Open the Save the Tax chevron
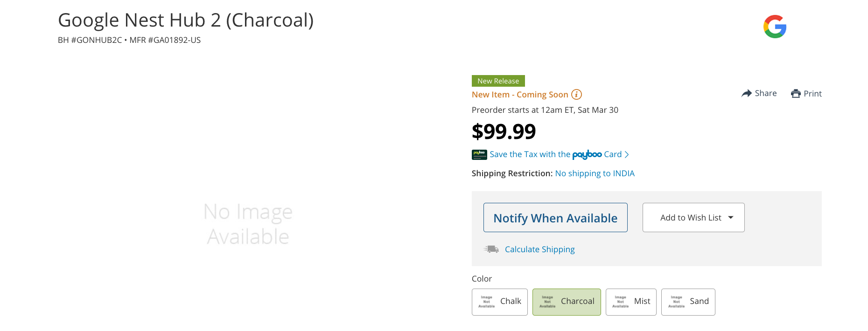Viewport: 868px width, 331px height. click(627, 154)
